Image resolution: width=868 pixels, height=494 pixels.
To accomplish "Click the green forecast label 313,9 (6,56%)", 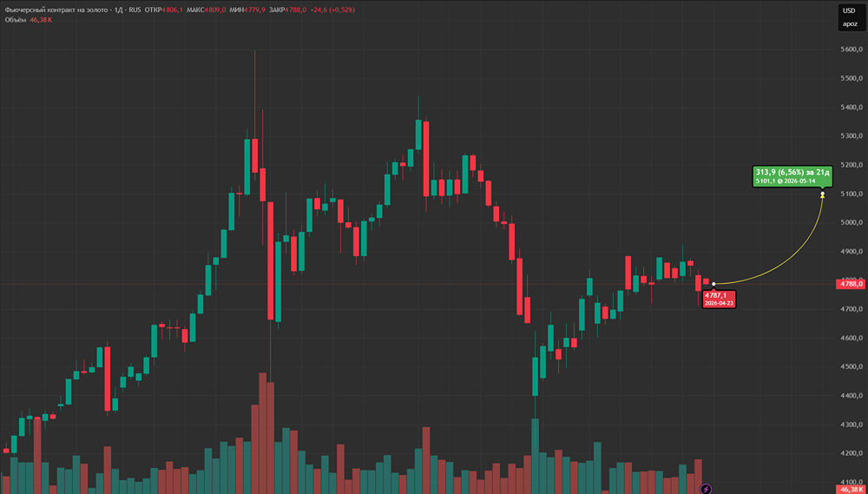I will 792,176.
